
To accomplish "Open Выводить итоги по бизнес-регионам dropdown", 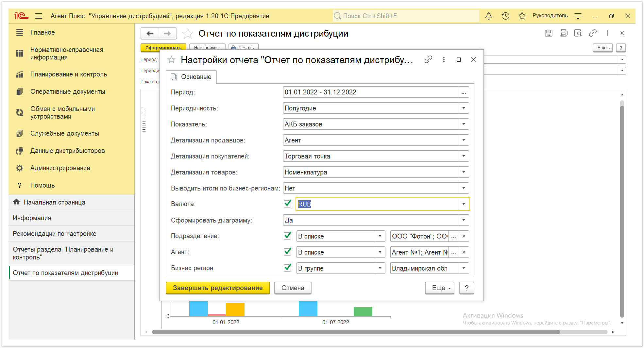I will (x=464, y=188).
